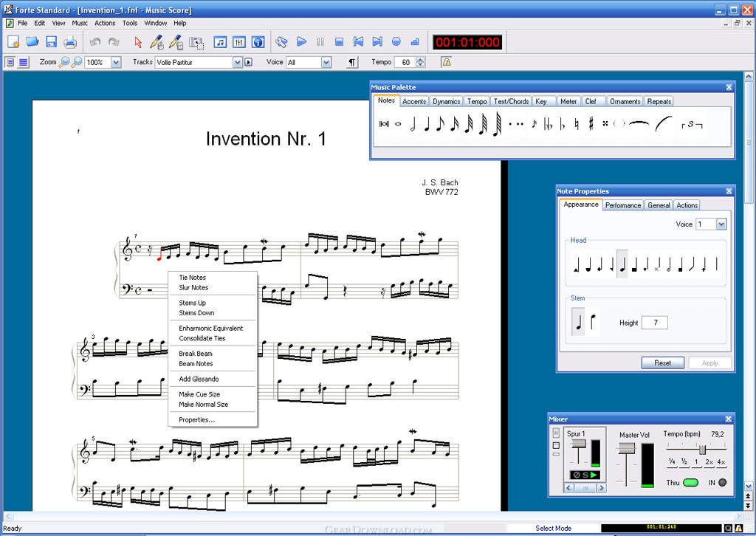Select the flat accidental in Music Palette

[562, 124]
